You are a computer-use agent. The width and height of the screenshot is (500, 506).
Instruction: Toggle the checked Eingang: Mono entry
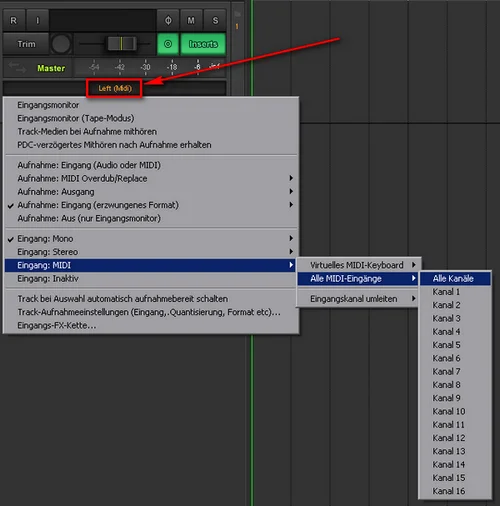pos(151,239)
